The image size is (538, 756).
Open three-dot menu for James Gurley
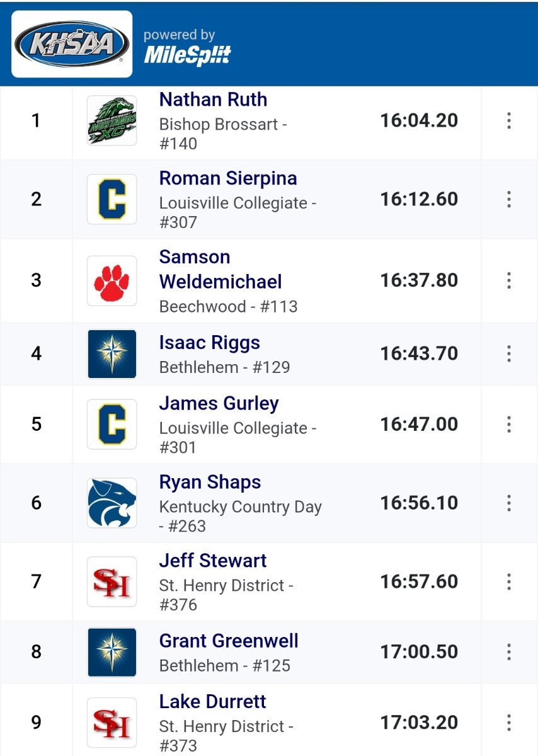pos(509,424)
